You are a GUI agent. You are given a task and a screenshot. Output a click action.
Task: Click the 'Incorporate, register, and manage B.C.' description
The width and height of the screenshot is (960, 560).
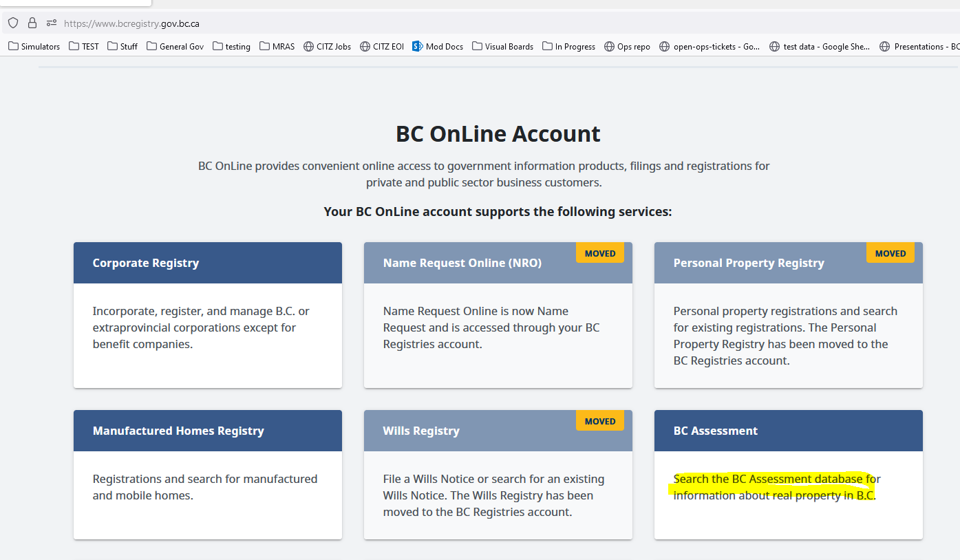[x=202, y=327]
